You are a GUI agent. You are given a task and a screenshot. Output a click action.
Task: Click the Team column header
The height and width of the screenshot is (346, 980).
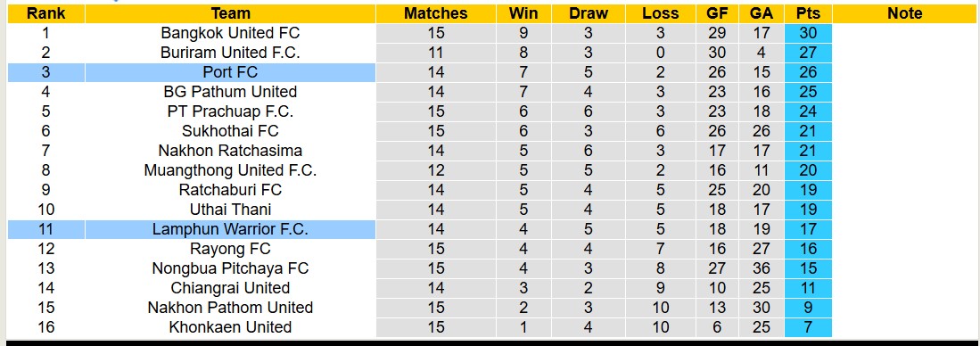(230, 13)
